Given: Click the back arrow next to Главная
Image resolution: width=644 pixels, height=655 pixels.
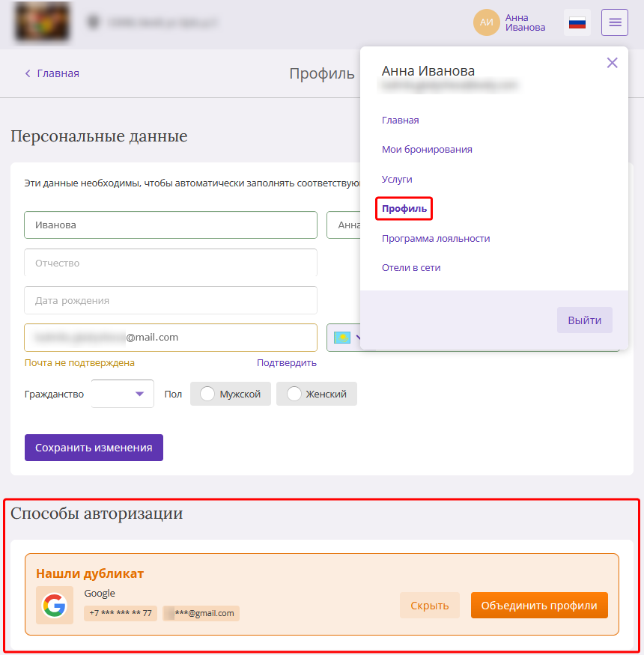Looking at the screenshot, I should click(28, 73).
